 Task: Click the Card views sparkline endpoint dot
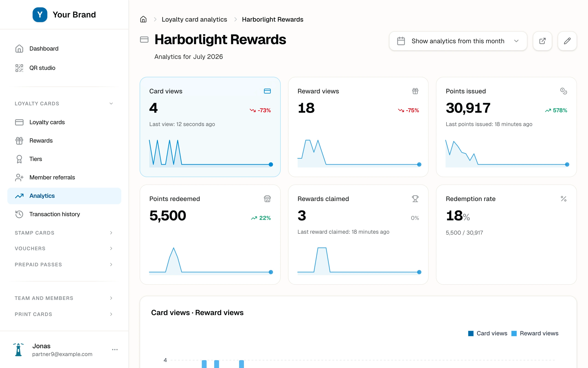tap(271, 164)
